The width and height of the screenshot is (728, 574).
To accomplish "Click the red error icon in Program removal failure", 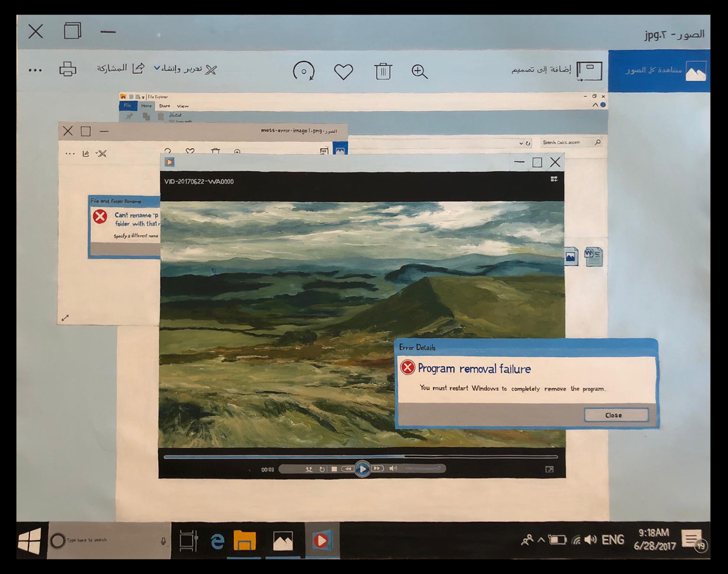I will (x=407, y=368).
